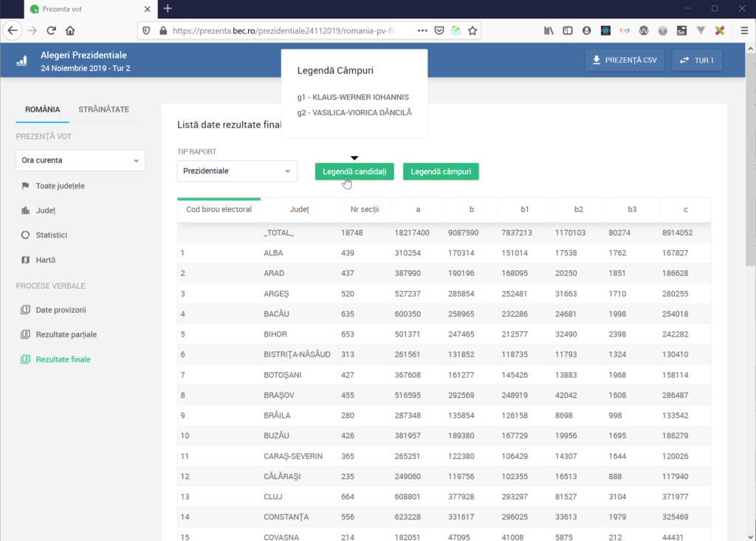Viewport: 756px width, 541px height.
Task: Click the site security padlock icon
Action: (x=163, y=30)
